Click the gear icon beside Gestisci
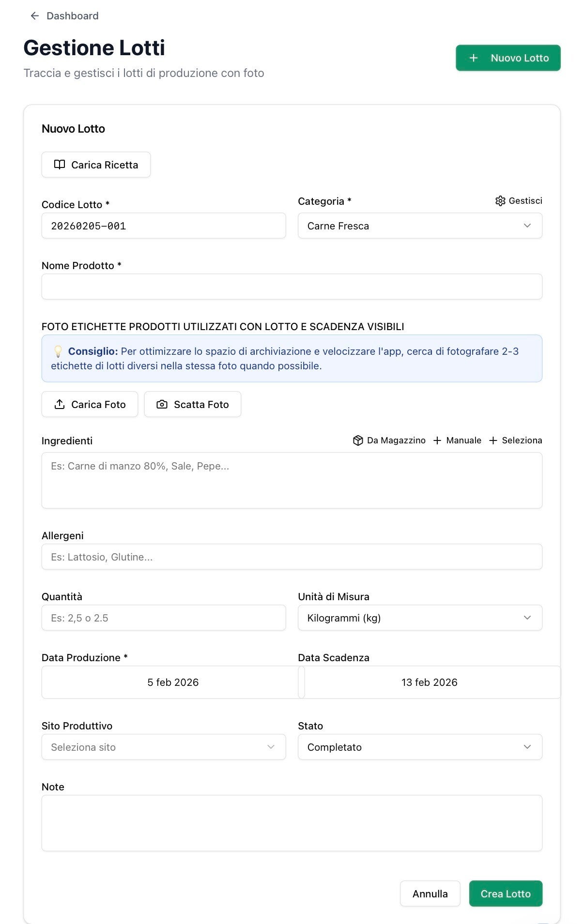 click(x=500, y=201)
